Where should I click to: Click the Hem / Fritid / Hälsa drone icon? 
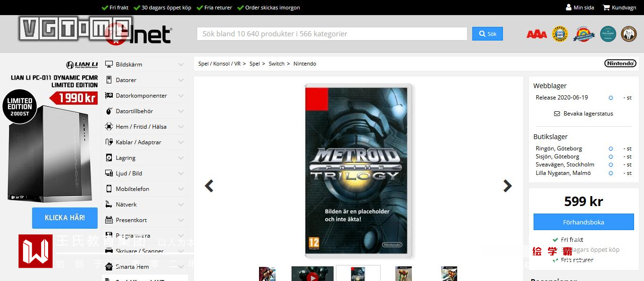(x=109, y=126)
